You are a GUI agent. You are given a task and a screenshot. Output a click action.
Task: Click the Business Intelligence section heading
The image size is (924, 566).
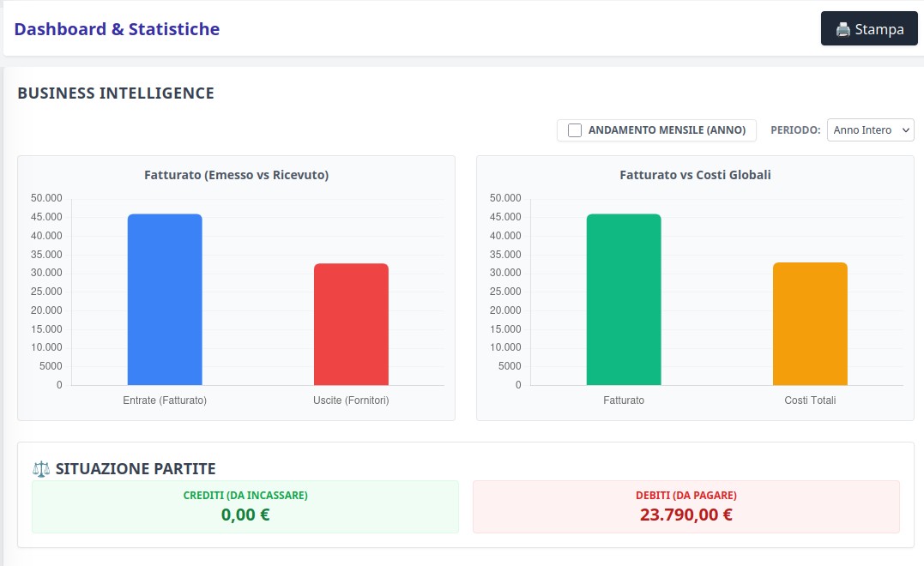pos(116,93)
